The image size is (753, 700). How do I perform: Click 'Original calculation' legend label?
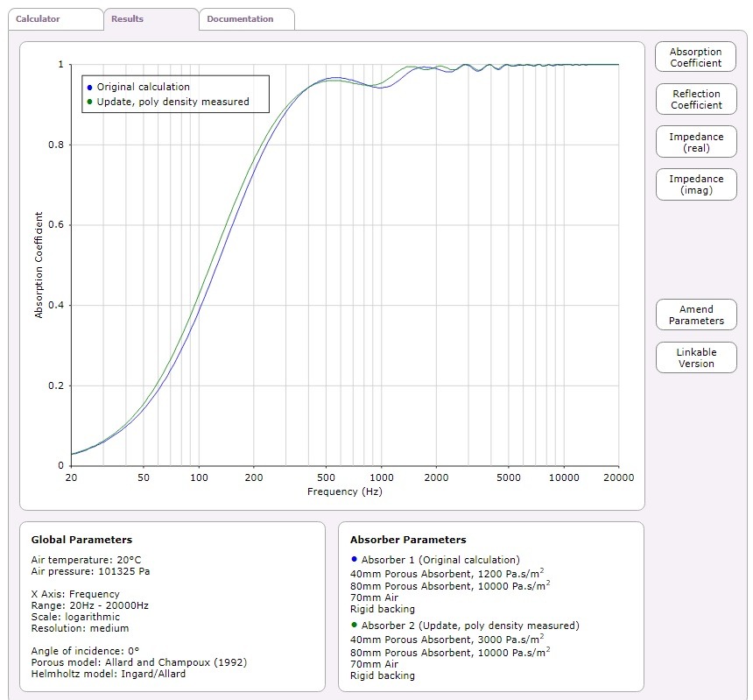143,87
